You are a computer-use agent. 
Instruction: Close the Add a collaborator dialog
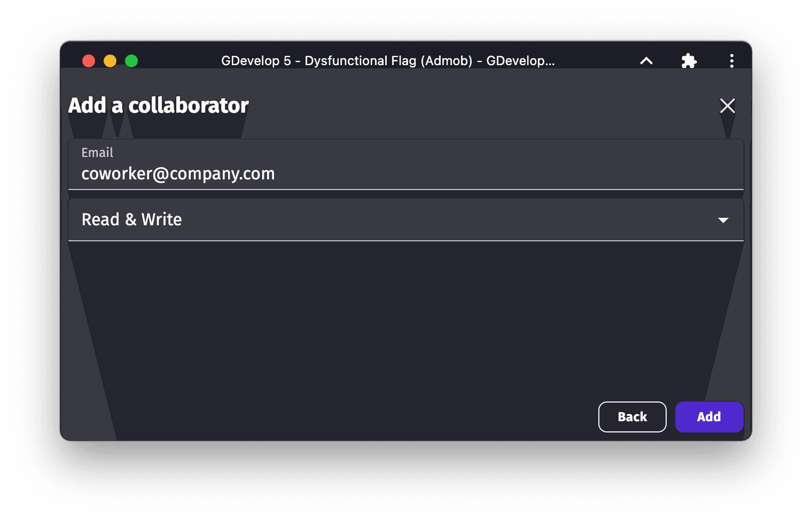727,106
